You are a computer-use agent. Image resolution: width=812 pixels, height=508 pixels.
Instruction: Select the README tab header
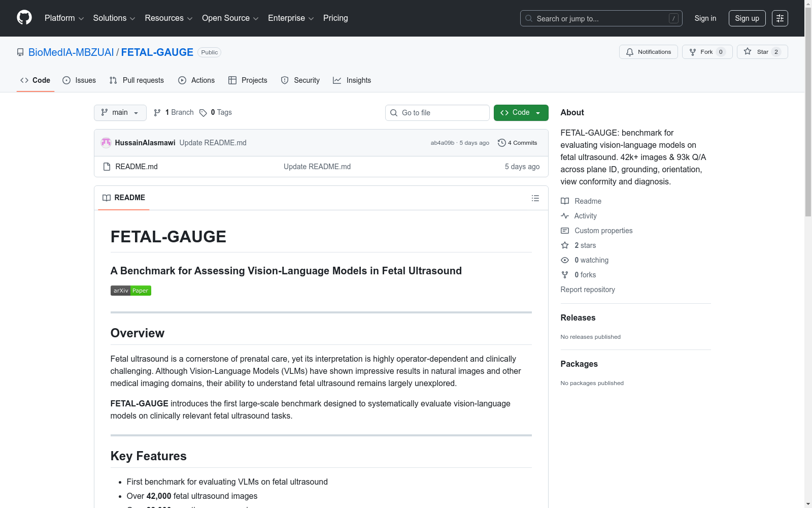[x=124, y=198]
